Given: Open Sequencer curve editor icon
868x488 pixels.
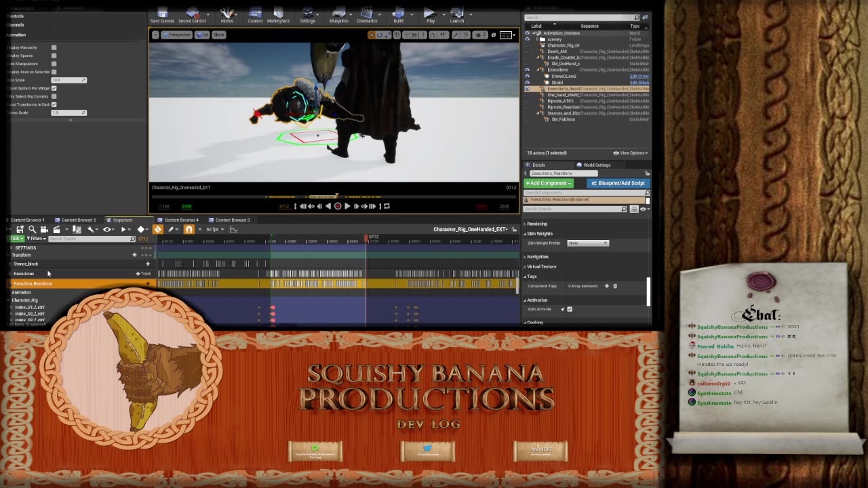Looking at the screenshot, I should click(233, 229).
